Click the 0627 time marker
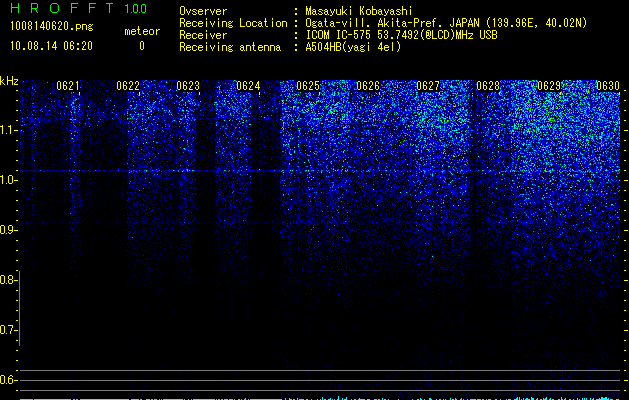Image resolution: width=629 pixels, height=400 pixels. [428, 86]
